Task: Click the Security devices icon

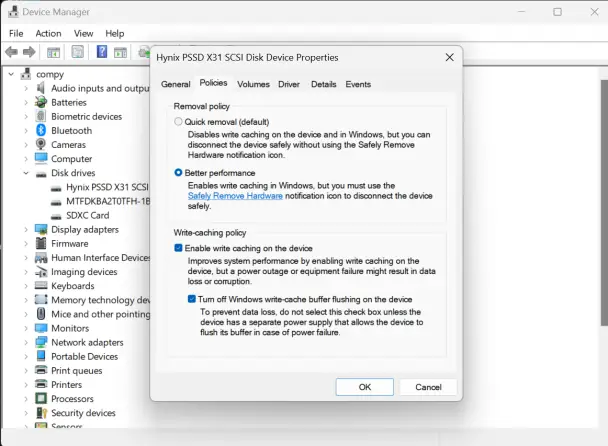Action: [x=41, y=413]
